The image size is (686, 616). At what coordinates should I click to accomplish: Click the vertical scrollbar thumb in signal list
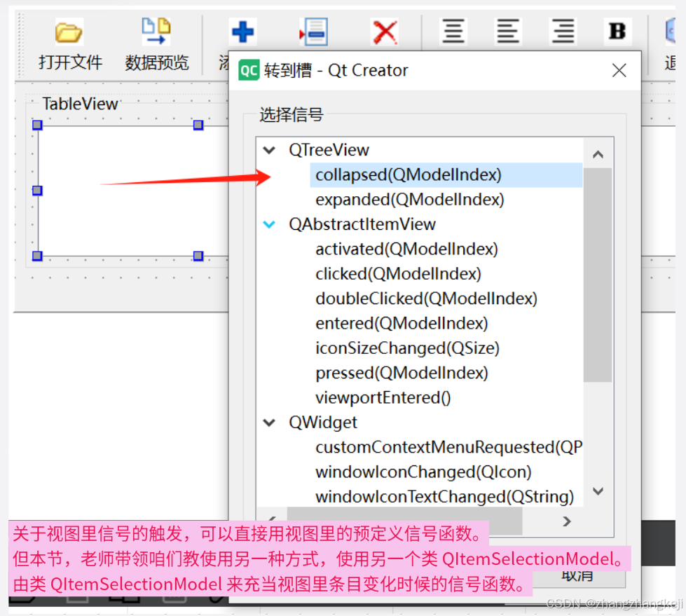[598, 275]
